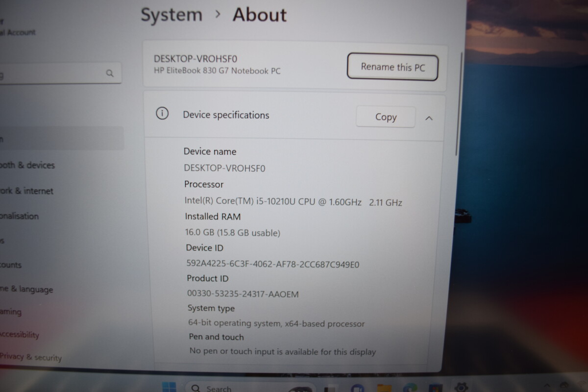Click the Product ID value 00330-53235-24317-AAOEM
588x392 pixels.
(243, 294)
